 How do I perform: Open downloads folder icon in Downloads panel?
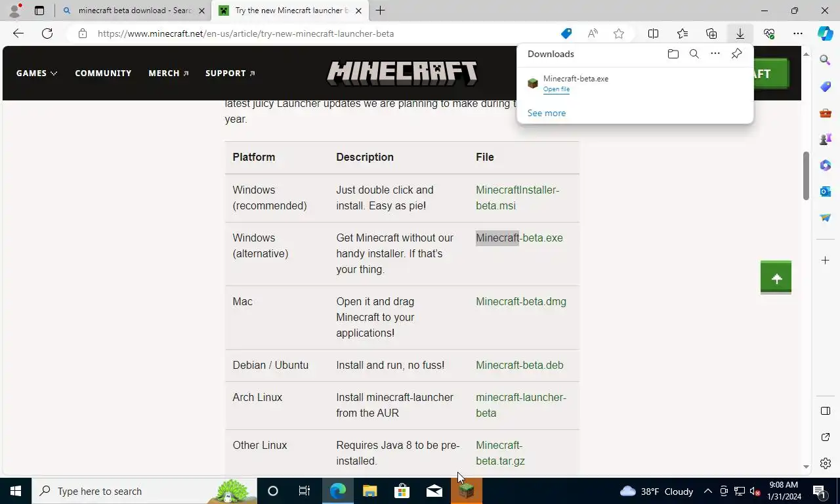point(673,54)
